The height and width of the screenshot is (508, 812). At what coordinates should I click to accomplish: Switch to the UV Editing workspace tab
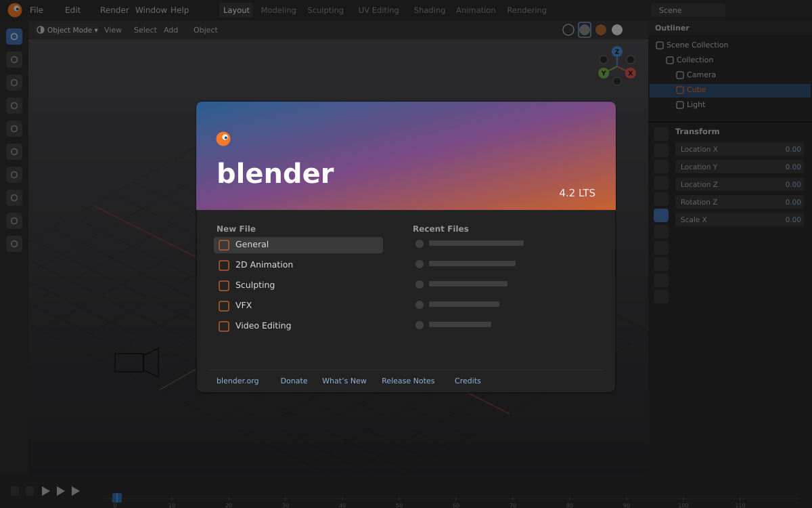click(x=379, y=10)
